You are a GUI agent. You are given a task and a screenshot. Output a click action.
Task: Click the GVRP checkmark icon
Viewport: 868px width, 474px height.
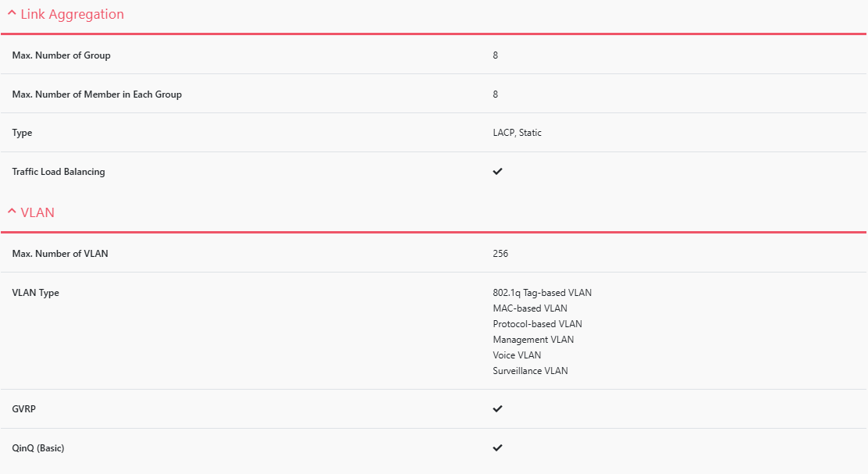[498, 408]
